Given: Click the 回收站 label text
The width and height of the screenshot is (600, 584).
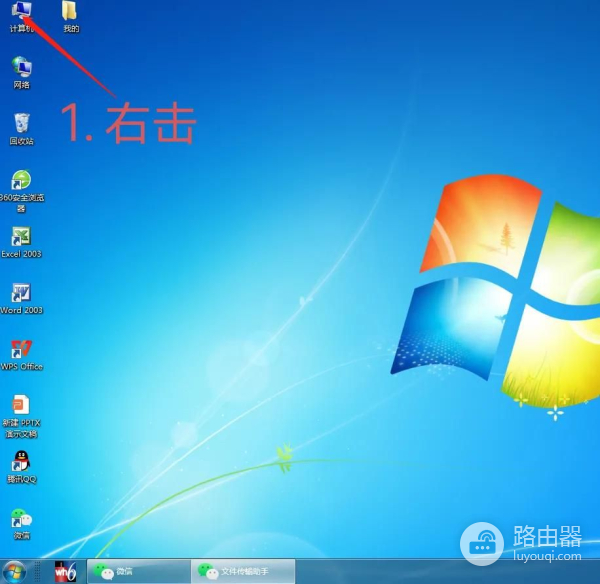Looking at the screenshot, I should 21,141.
